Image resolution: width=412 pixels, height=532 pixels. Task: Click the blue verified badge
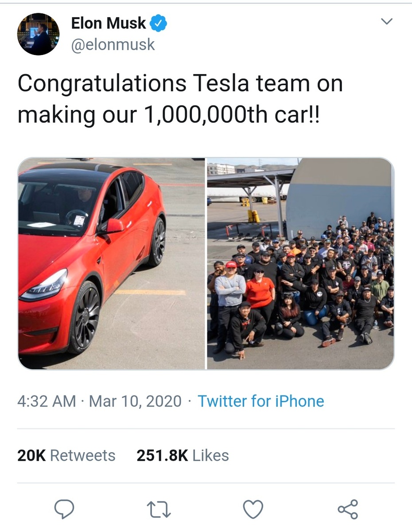158,23
